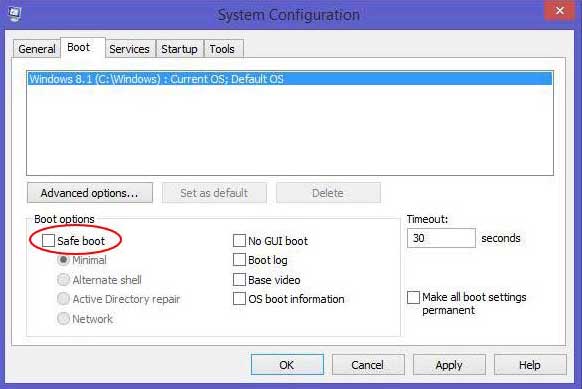Click the System Configuration title bar icon

coord(14,14)
